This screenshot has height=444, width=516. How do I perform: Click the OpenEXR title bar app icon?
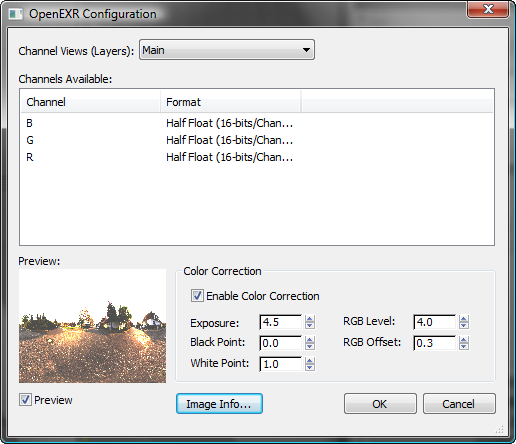[15, 14]
